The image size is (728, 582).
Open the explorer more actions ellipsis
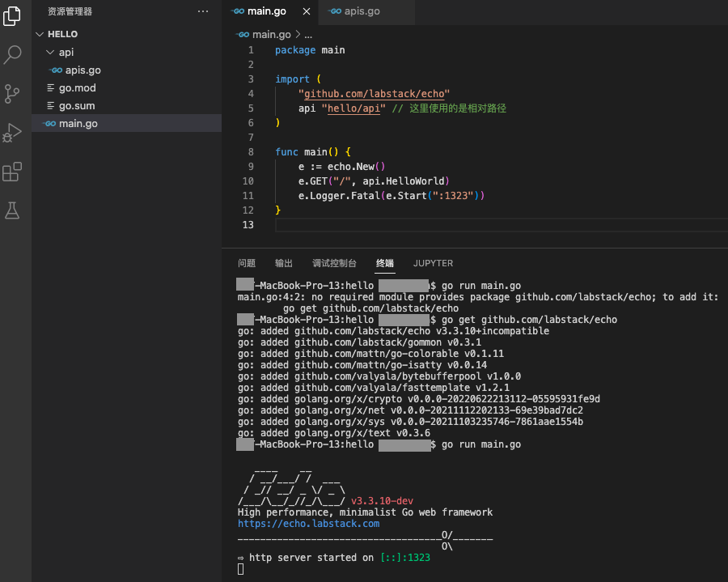point(203,11)
